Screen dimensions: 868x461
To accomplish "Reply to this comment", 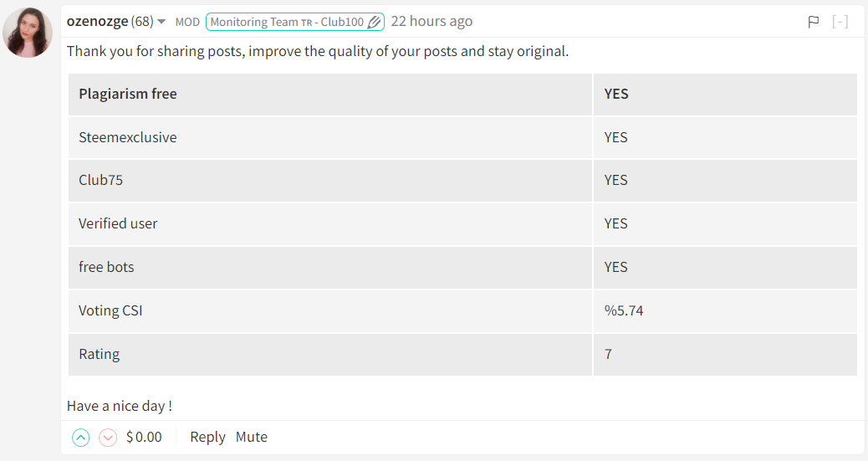I will pos(207,438).
